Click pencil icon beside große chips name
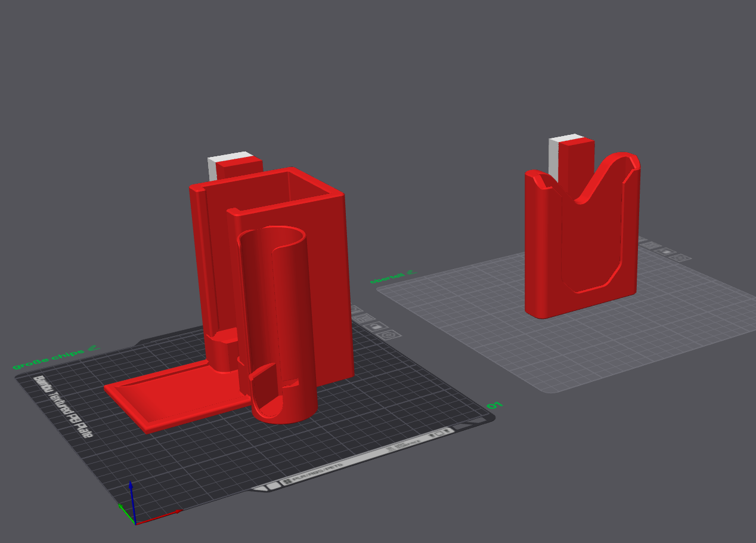This screenshot has width=756, height=543. tap(94, 348)
